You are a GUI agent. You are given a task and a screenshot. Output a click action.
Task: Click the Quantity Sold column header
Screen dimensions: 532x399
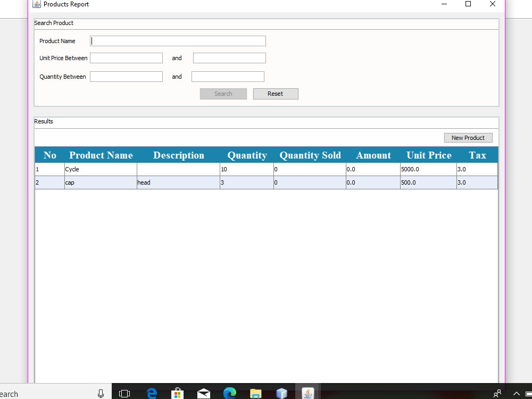[310, 155]
